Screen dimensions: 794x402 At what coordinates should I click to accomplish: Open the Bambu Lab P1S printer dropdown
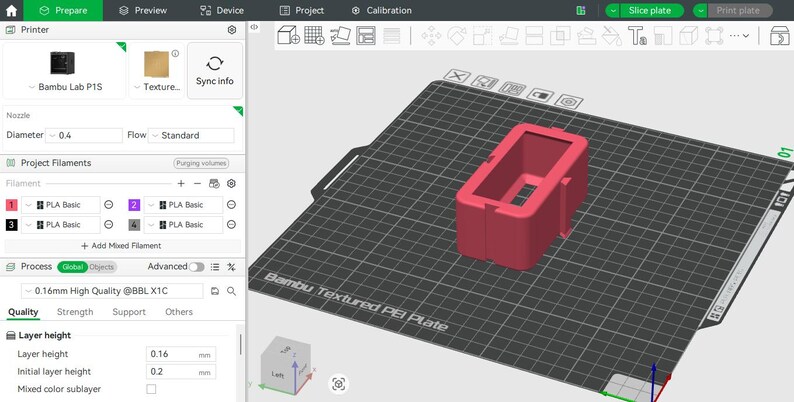tap(65, 87)
